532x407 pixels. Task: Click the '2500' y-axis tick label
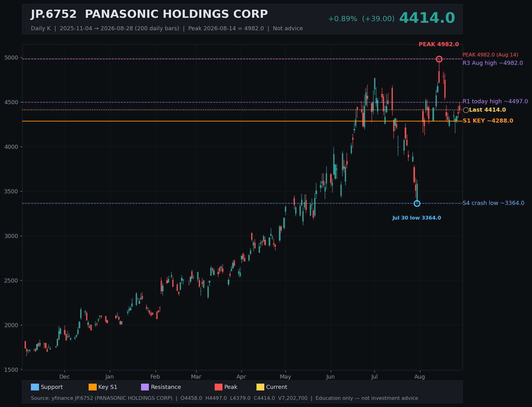click(x=11, y=281)
